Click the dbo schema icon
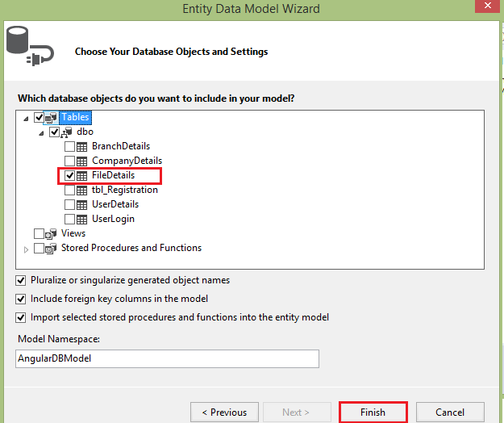The height and width of the screenshot is (423, 504). 66,132
